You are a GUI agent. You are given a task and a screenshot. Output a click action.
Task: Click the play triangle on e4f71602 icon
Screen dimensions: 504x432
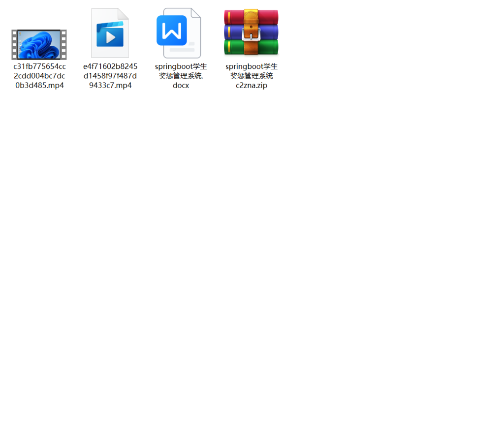coord(111,37)
